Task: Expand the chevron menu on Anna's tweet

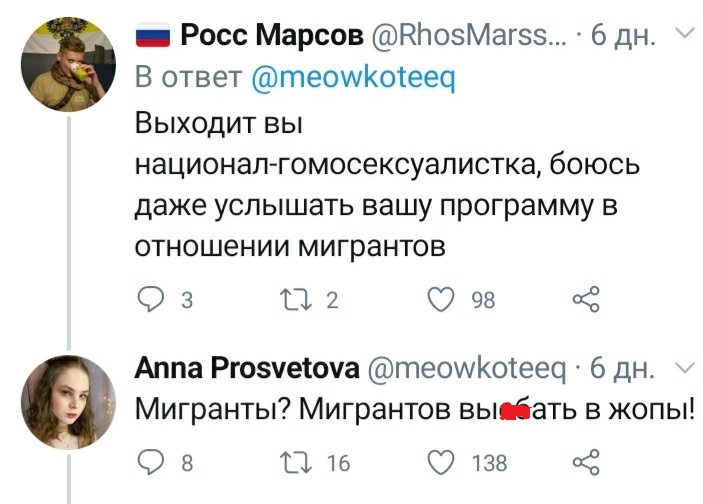Action: [x=684, y=369]
